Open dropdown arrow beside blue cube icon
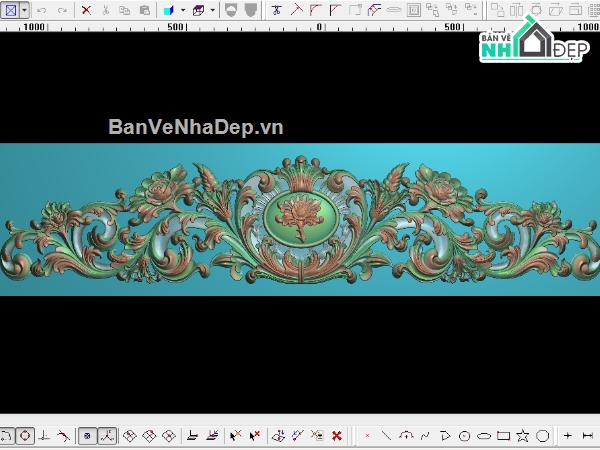 181,10
